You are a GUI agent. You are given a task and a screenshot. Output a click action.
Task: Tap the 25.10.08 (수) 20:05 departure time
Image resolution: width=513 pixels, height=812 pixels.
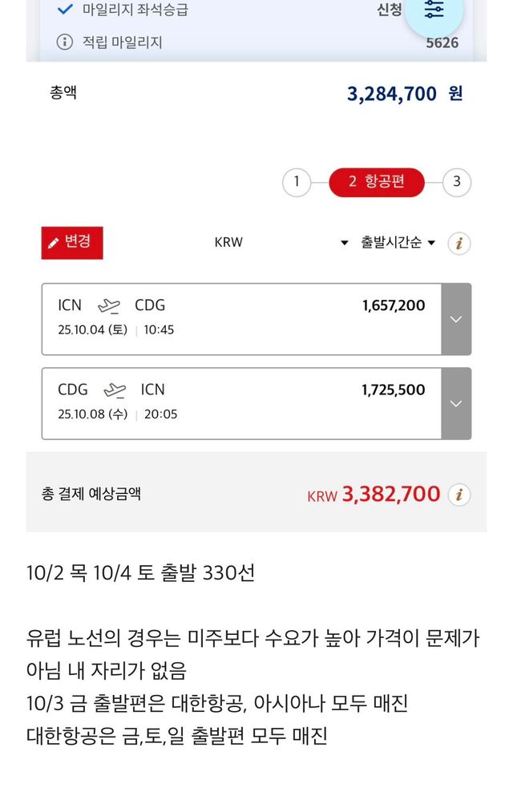(x=118, y=414)
